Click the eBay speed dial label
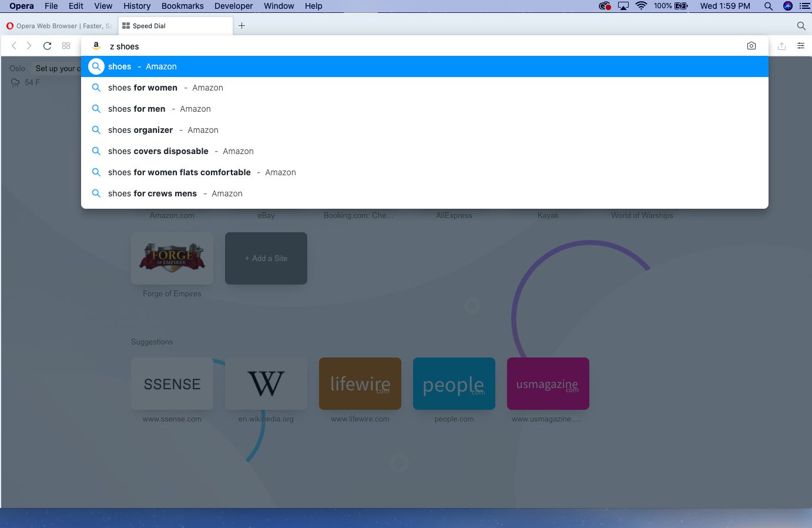The height and width of the screenshot is (528, 812). pos(266,216)
